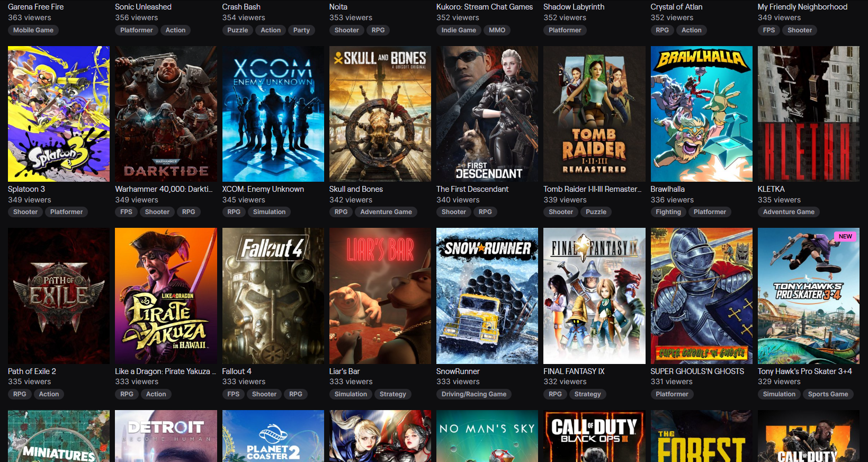Image resolution: width=868 pixels, height=462 pixels.
Task: Click the 349 viewers text under Splatoon 3
Action: tap(30, 200)
